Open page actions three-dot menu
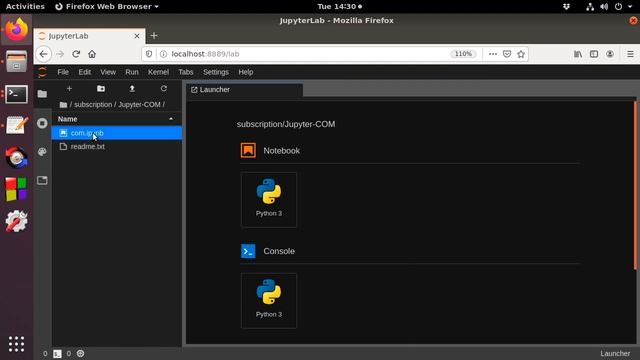The width and height of the screenshot is (640, 360). pyautogui.click(x=493, y=54)
